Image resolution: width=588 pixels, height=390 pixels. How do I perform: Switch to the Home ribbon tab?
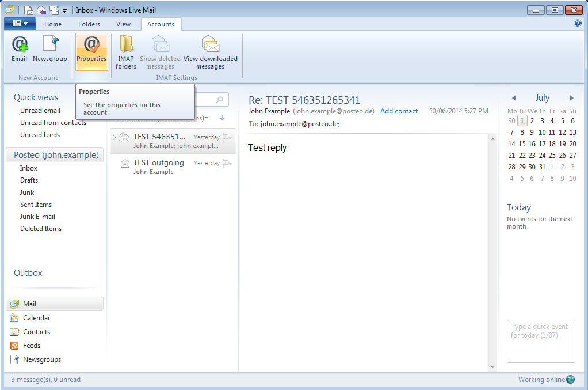pos(52,24)
